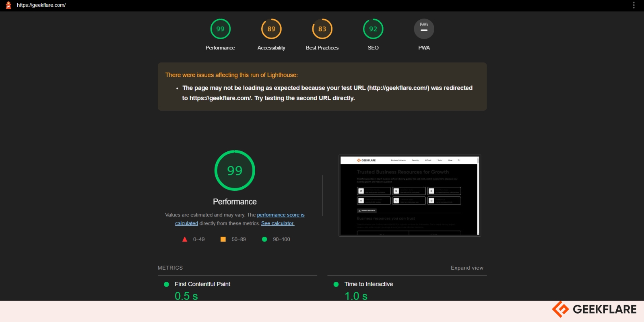Click the Accessibility label in the score header
This screenshot has width=644, height=322.
point(271,47)
